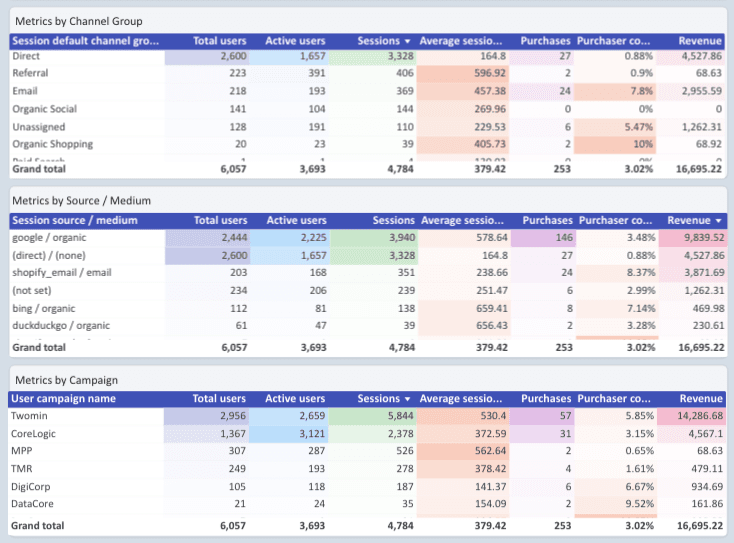Click Twomin's revenue 14,286.68
Screen dimensions: 734x543
click(691, 416)
